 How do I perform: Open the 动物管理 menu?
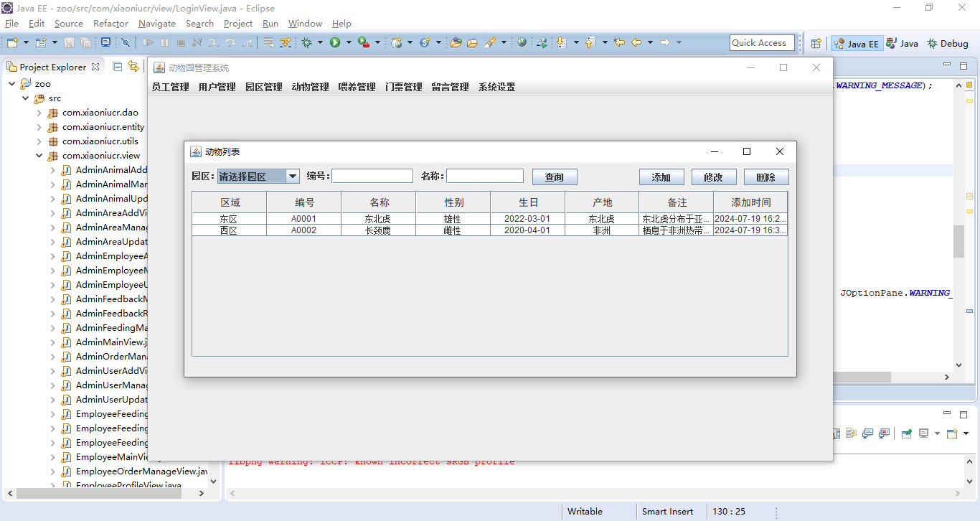[x=310, y=87]
